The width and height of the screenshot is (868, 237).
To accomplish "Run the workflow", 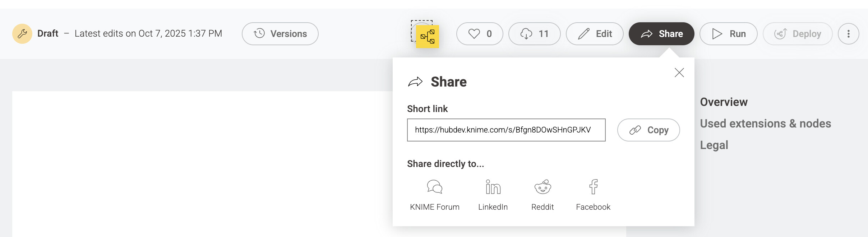I will pyautogui.click(x=728, y=34).
